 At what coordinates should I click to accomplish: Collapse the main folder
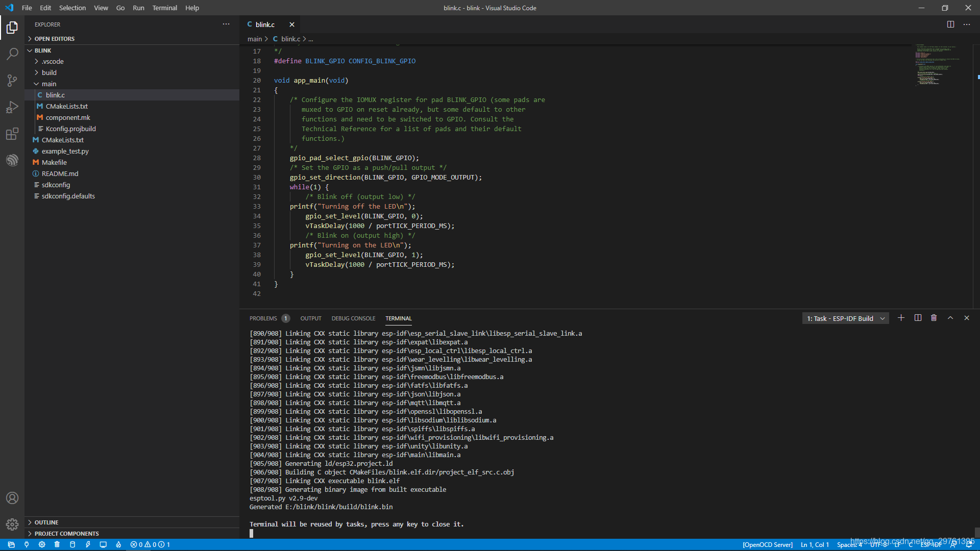132,84
